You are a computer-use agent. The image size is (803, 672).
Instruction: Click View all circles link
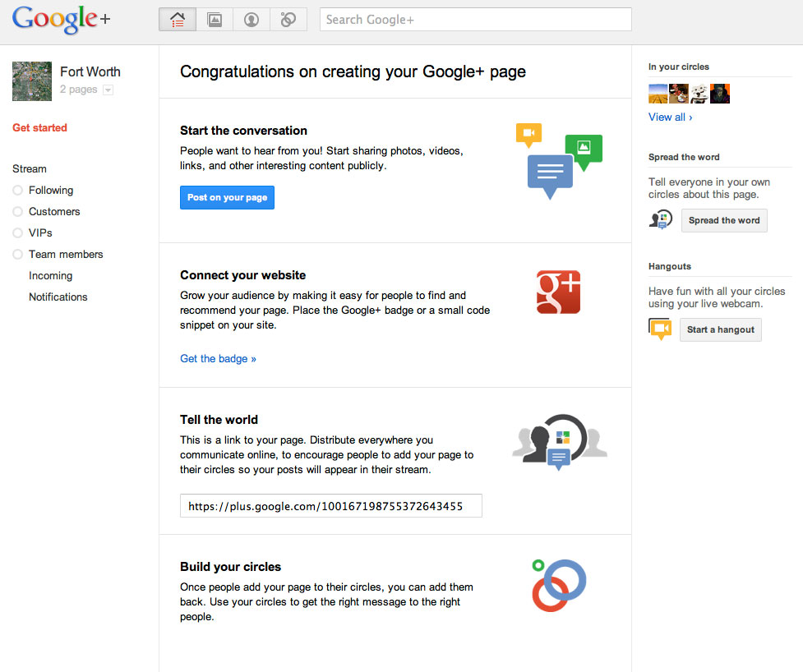[x=671, y=117]
